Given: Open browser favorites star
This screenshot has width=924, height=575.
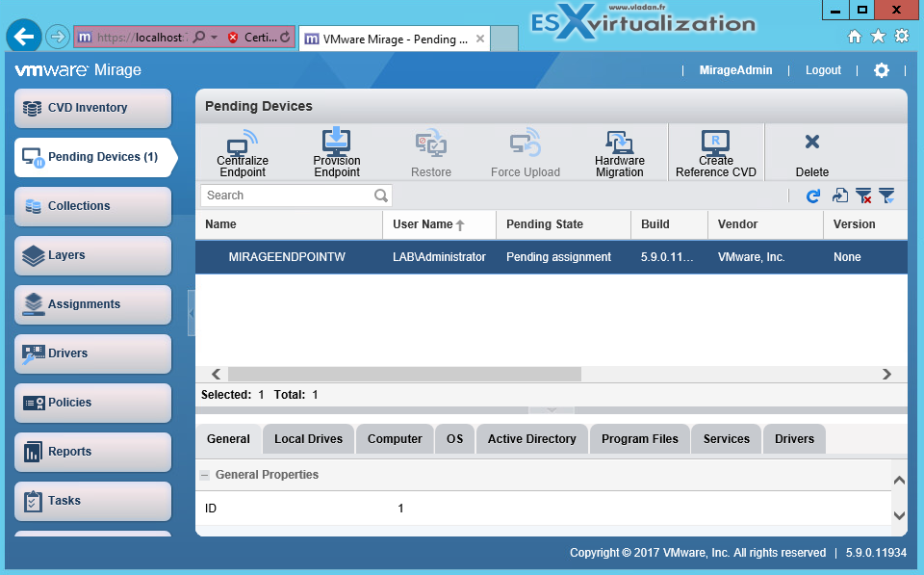Looking at the screenshot, I should pos(878,37).
